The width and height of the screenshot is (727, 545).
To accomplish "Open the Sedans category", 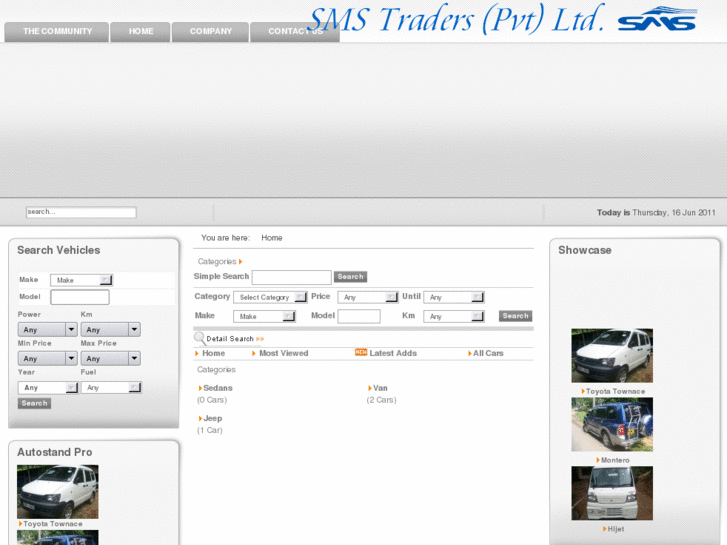I will [x=218, y=388].
